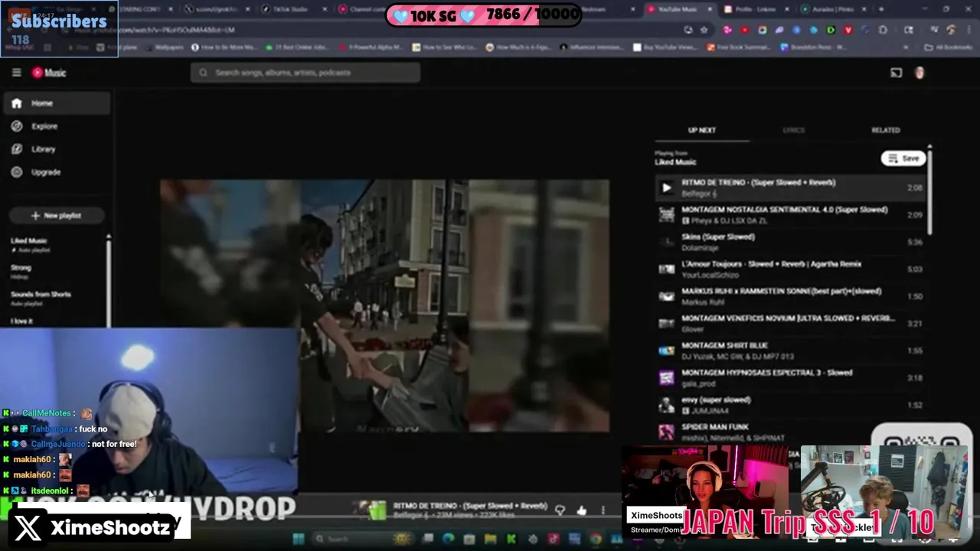Screen dimensions: 980x551
Task: Open the account profile avatar menu
Action: tap(920, 73)
